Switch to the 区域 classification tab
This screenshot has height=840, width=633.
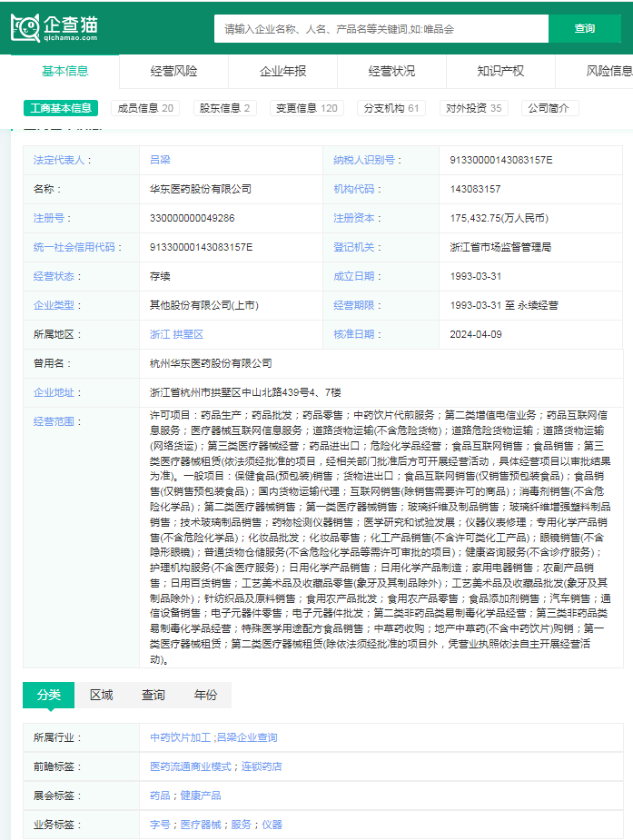(101, 695)
